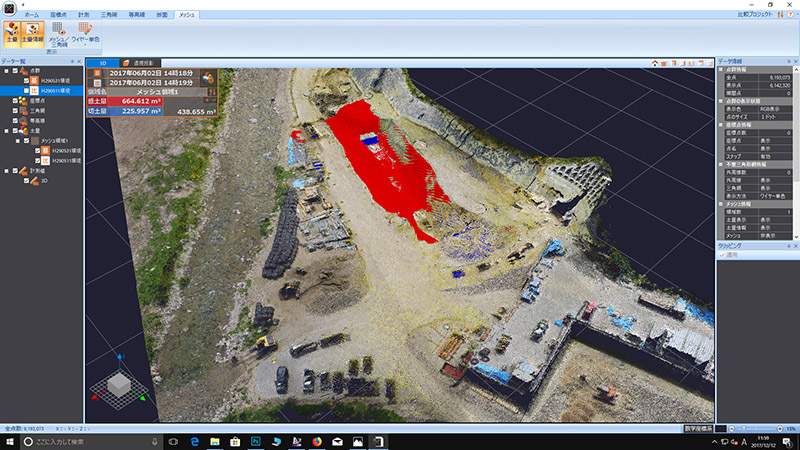
Task: Click the application logo button
Action: [9, 8]
